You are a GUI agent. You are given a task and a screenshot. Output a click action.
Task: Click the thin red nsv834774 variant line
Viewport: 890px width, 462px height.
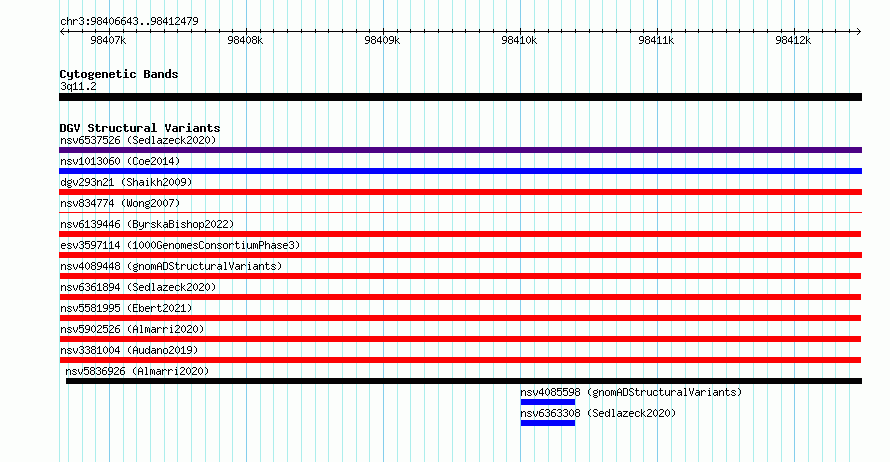click(460, 213)
